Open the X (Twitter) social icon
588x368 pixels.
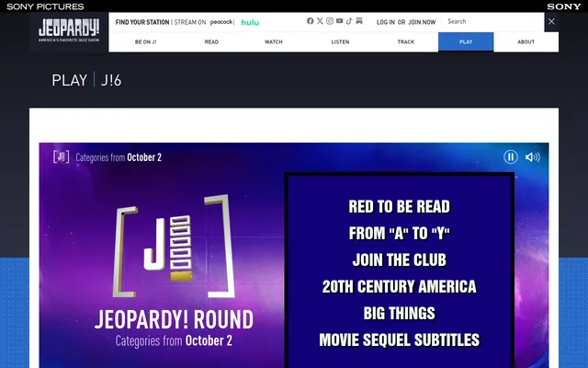(x=320, y=21)
